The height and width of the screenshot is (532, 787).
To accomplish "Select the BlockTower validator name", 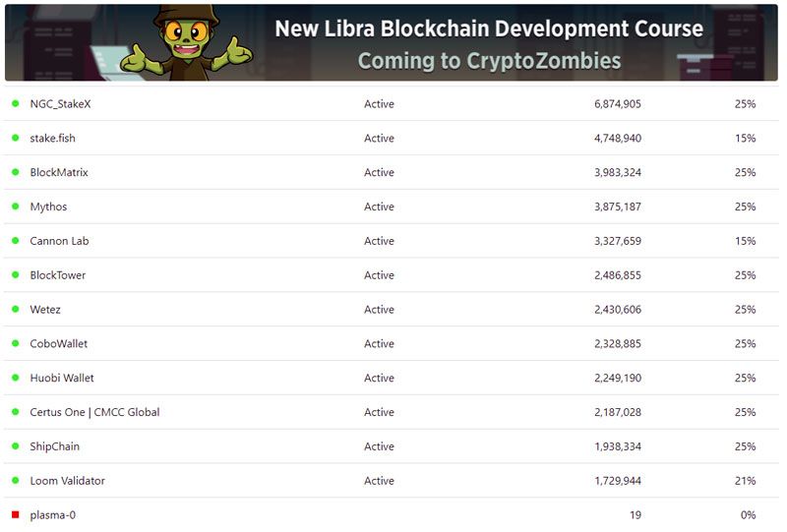I will [58, 275].
